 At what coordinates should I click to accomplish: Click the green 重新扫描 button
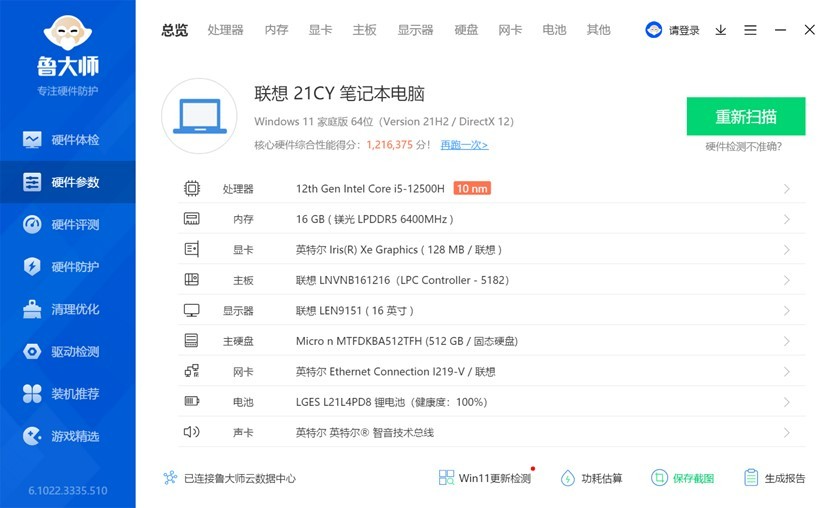tap(746, 116)
